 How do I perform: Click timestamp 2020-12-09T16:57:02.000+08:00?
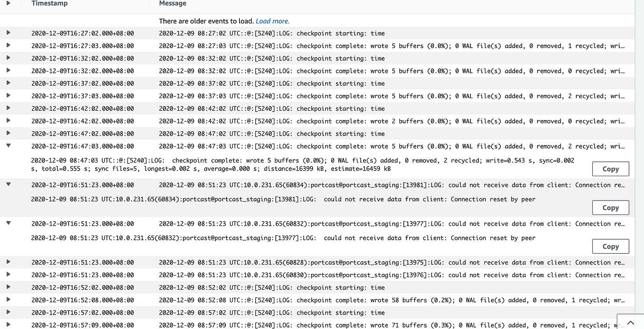pyautogui.click(x=83, y=313)
